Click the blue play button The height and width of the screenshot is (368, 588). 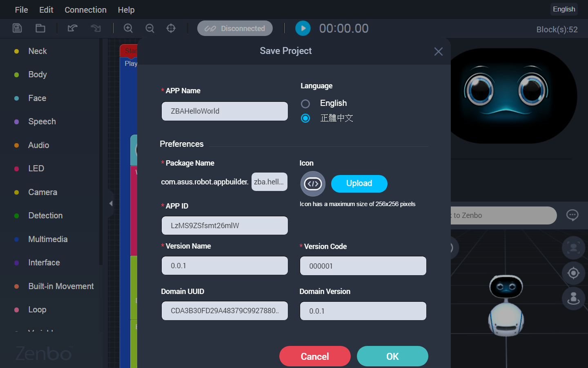(x=303, y=28)
